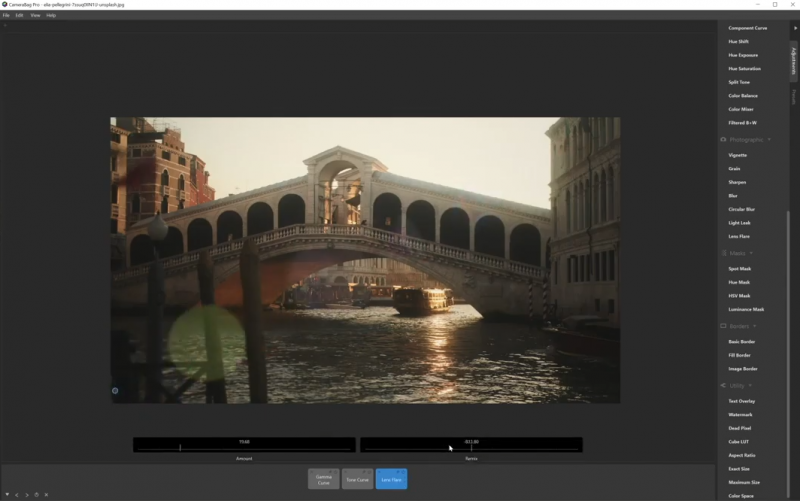800x501 pixels.
Task: Collapse the Utility section
Action: click(x=751, y=386)
